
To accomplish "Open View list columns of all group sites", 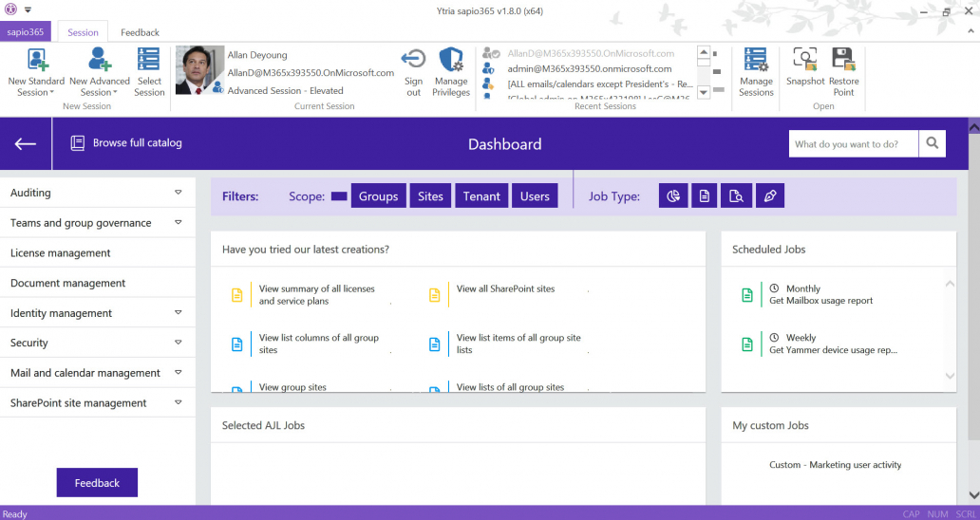I will coord(319,344).
